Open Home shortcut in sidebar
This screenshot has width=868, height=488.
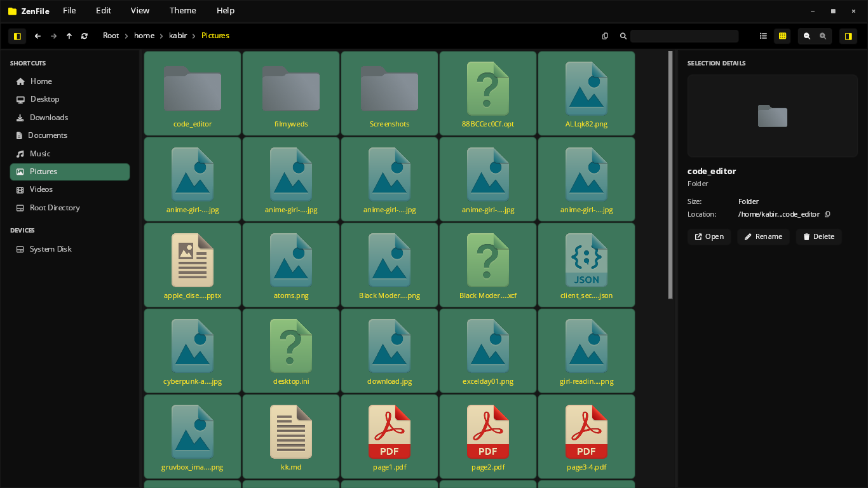tap(70, 81)
